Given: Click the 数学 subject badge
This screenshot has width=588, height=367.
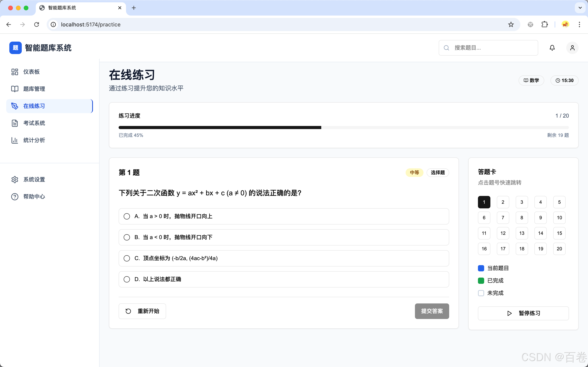Looking at the screenshot, I should (x=531, y=80).
